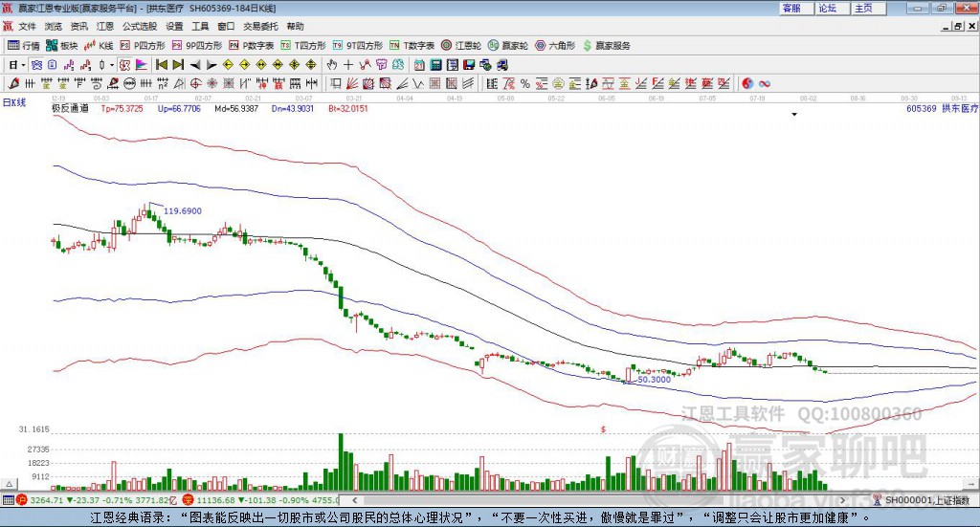Viewport: 980px width, 527px height.
Task: Open the P数字表 tool
Action: point(252,46)
